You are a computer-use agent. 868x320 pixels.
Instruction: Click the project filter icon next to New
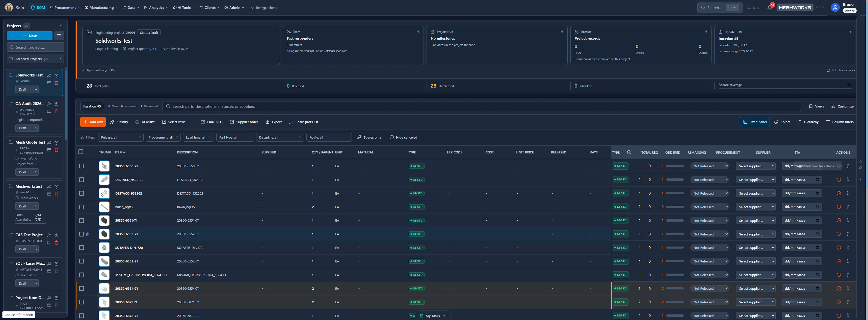coord(59,36)
